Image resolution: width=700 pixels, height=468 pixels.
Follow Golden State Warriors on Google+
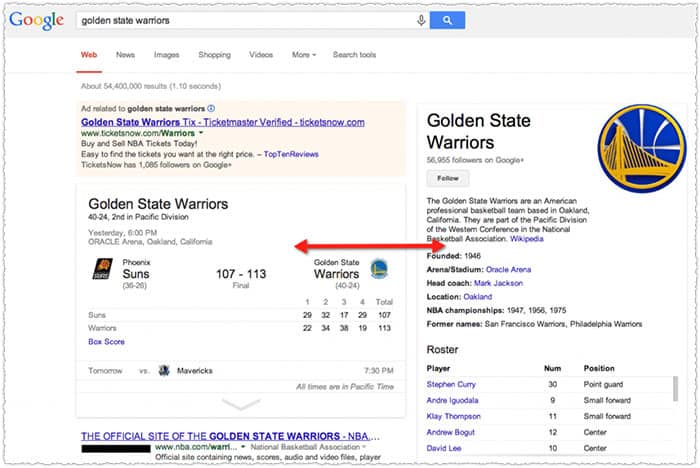click(448, 178)
